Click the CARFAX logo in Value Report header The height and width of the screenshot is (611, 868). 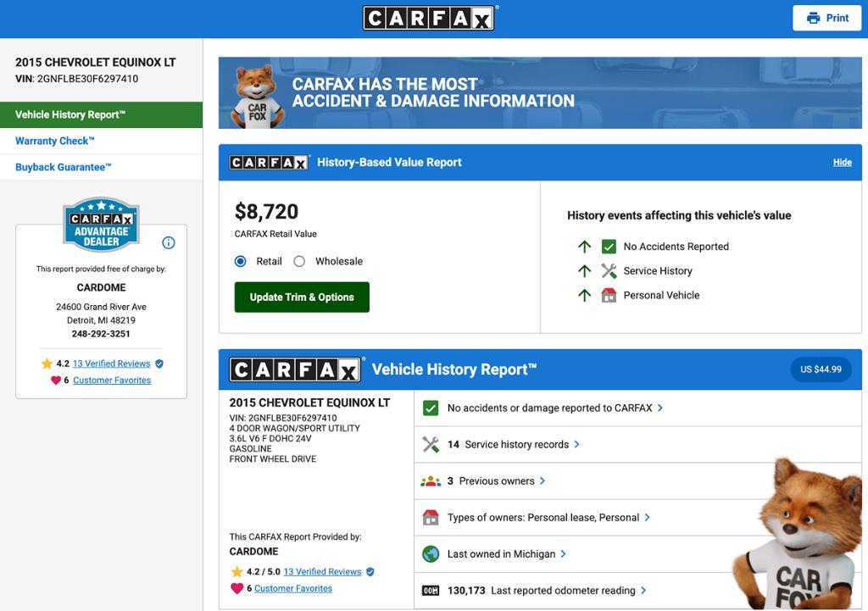[x=269, y=162]
